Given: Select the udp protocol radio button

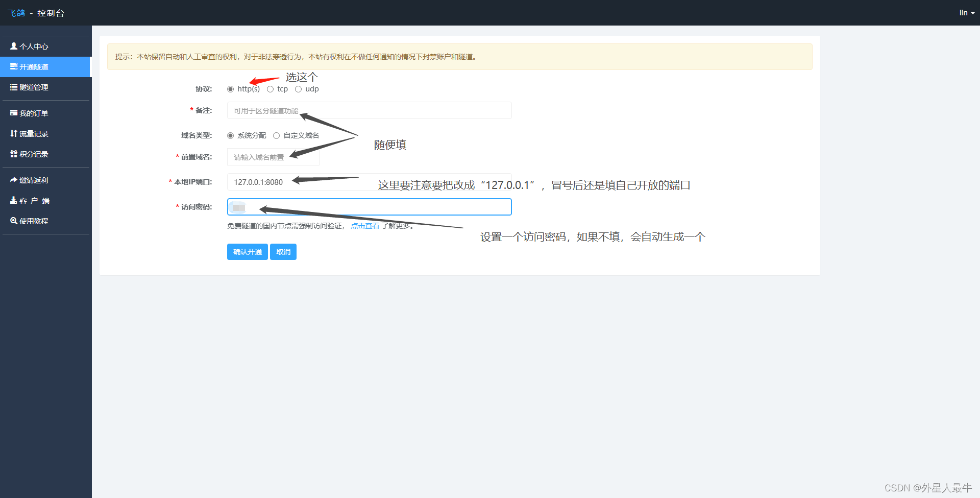Looking at the screenshot, I should [298, 89].
